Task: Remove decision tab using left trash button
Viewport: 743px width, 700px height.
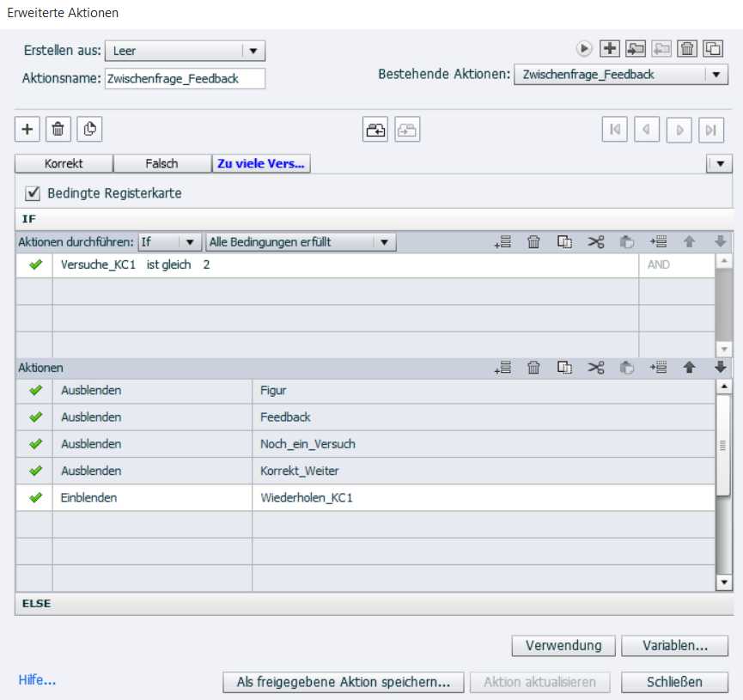Action: pyautogui.click(x=58, y=130)
